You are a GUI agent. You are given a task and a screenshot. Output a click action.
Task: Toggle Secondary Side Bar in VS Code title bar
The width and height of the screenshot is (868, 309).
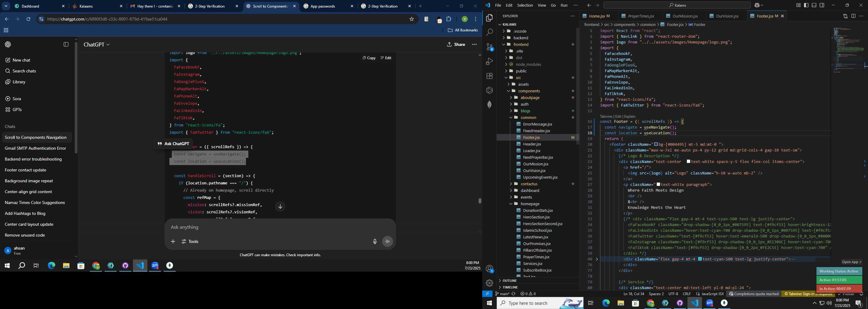point(822,5)
